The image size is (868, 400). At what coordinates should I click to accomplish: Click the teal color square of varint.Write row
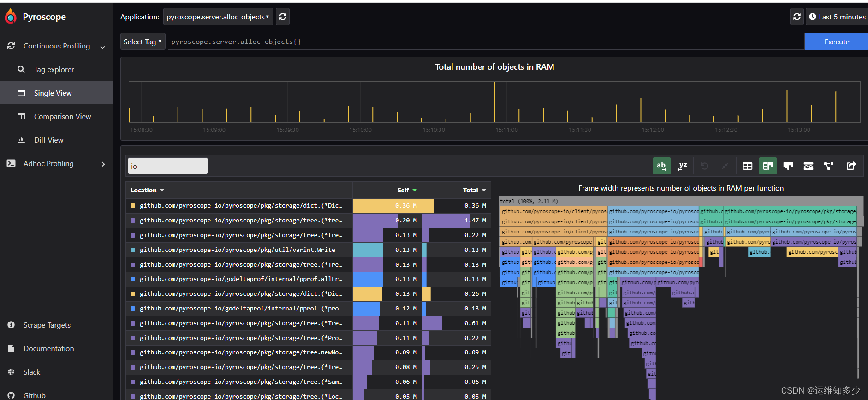pos(133,250)
